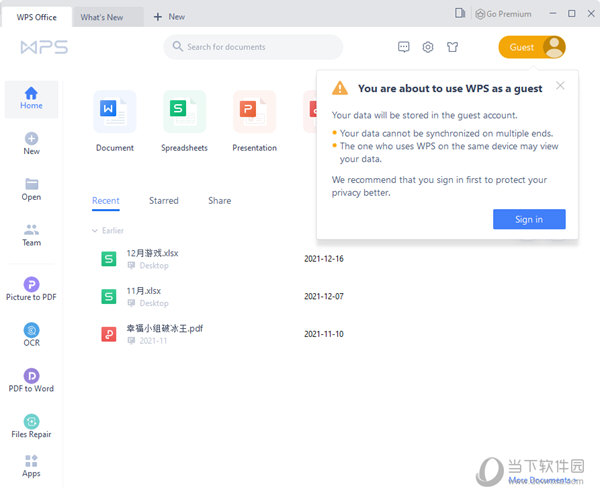Select the Share tab
The image size is (600, 501).
coord(220,201)
